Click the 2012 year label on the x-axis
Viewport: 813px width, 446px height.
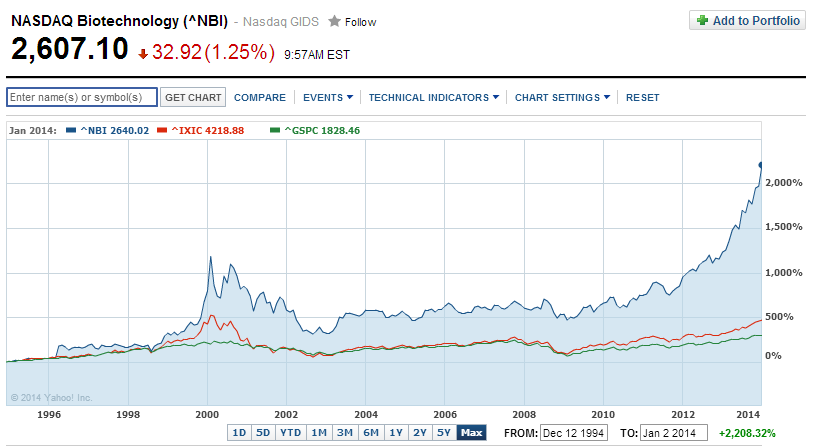683,414
